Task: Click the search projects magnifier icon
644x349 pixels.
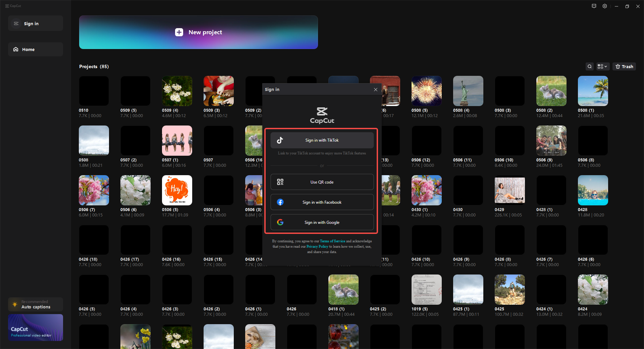Action: point(590,66)
